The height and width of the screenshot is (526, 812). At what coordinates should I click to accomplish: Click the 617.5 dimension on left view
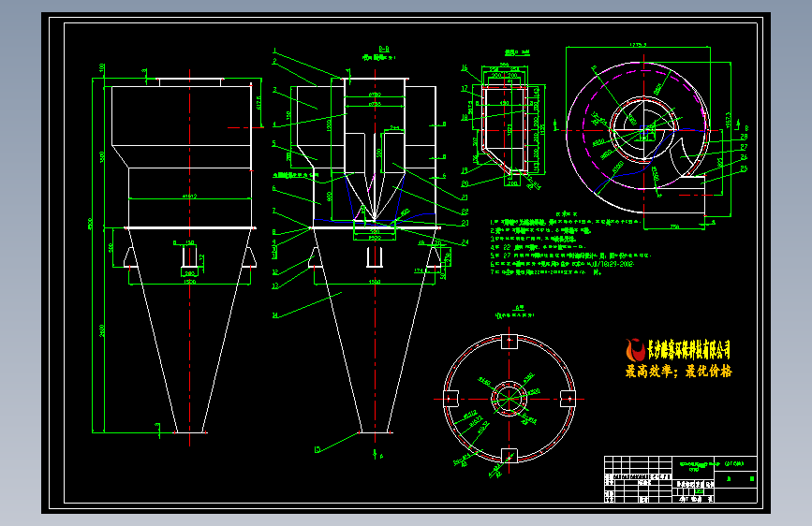258,102
